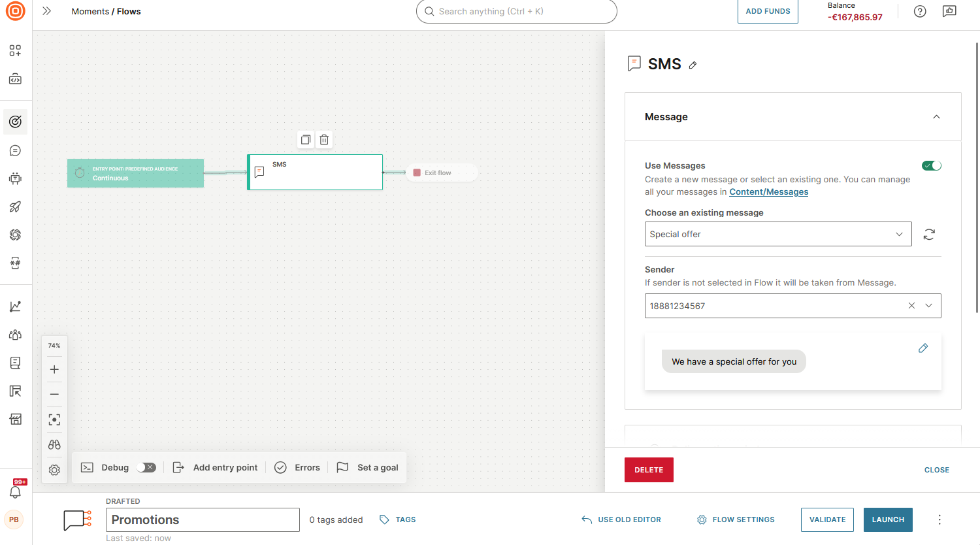Clear the selected sender 18881234567

(911, 305)
